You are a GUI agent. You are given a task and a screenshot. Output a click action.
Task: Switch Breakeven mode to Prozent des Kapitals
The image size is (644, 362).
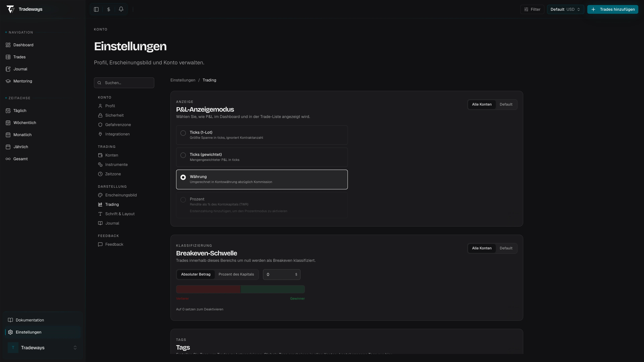click(236, 274)
